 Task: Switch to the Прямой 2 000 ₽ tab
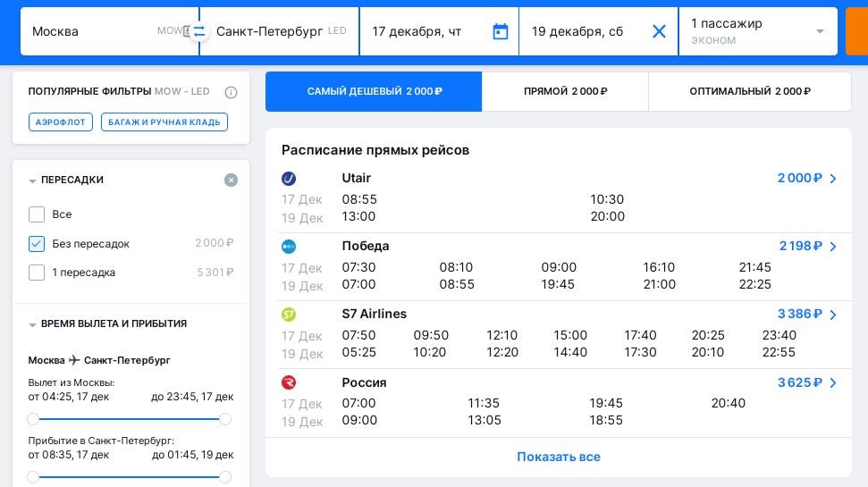(565, 91)
